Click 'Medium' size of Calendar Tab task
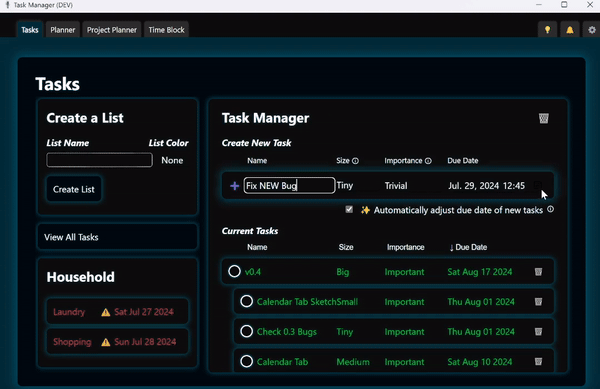 pos(353,362)
